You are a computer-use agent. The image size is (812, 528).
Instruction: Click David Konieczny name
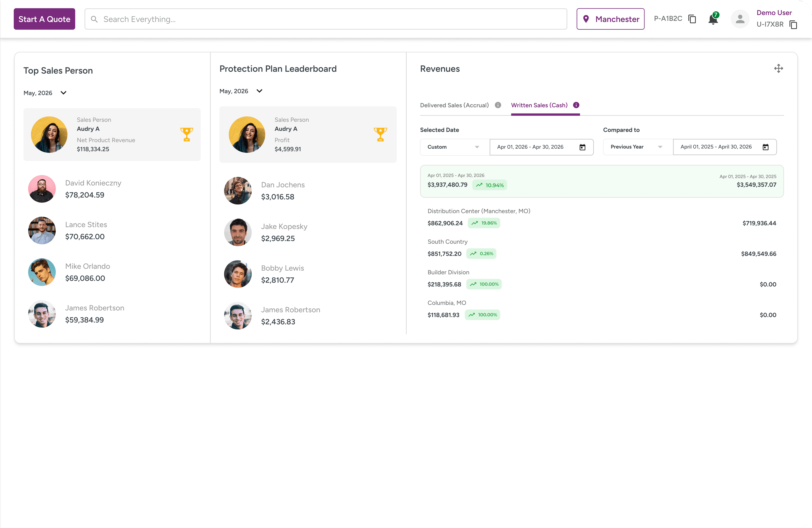click(93, 183)
